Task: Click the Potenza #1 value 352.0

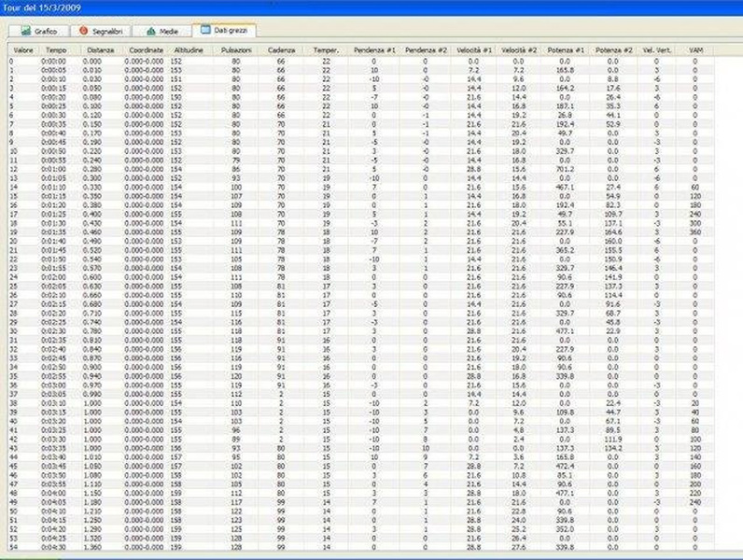Action: click(566, 529)
